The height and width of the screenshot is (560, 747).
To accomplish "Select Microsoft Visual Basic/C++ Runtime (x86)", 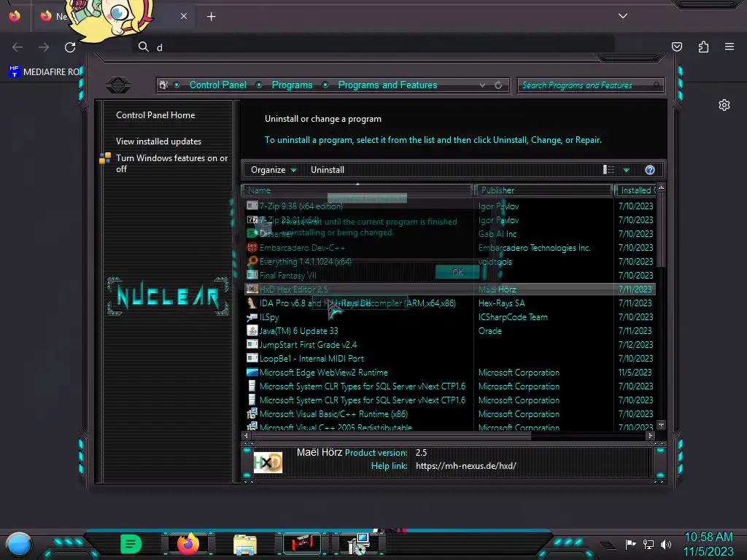I will pyautogui.click(x=333, y=414).
